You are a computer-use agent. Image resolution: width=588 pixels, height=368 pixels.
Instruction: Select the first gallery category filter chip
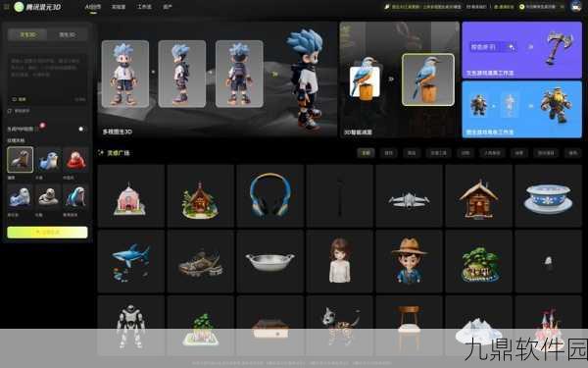point(366,153)
